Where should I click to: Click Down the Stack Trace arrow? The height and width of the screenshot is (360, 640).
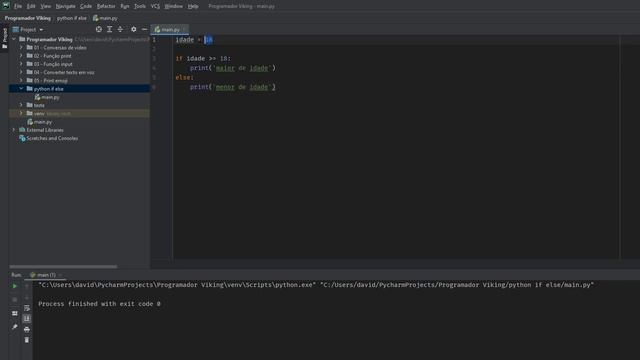(27, 297)
